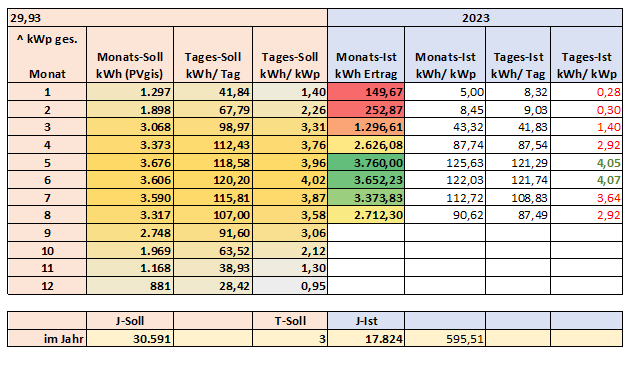Select the J-Ist total 17.824
The width and height of the screenshot is (634, 383).
366,338
